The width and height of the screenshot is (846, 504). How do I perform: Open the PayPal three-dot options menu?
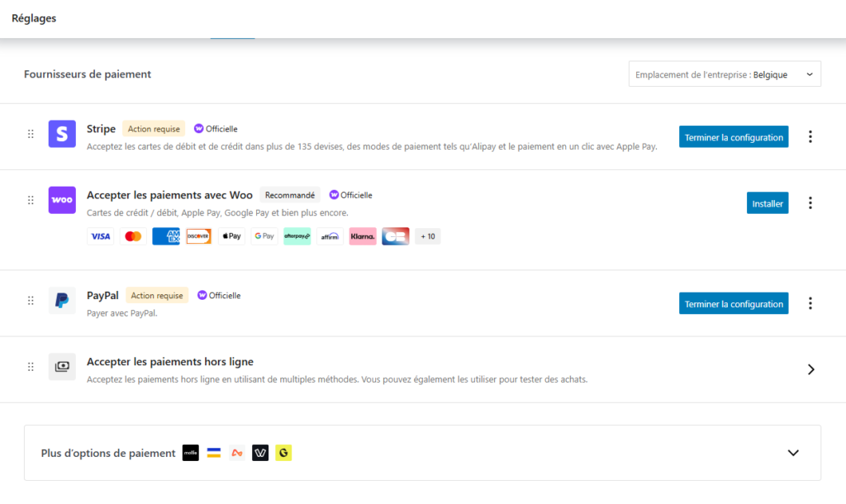pos(810,303)
